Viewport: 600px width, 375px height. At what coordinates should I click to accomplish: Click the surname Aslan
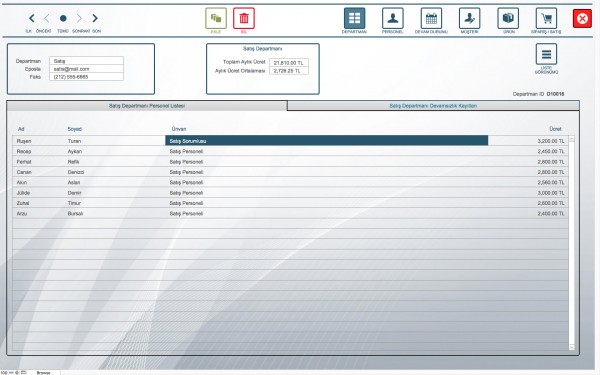click(x=74, y=183)
